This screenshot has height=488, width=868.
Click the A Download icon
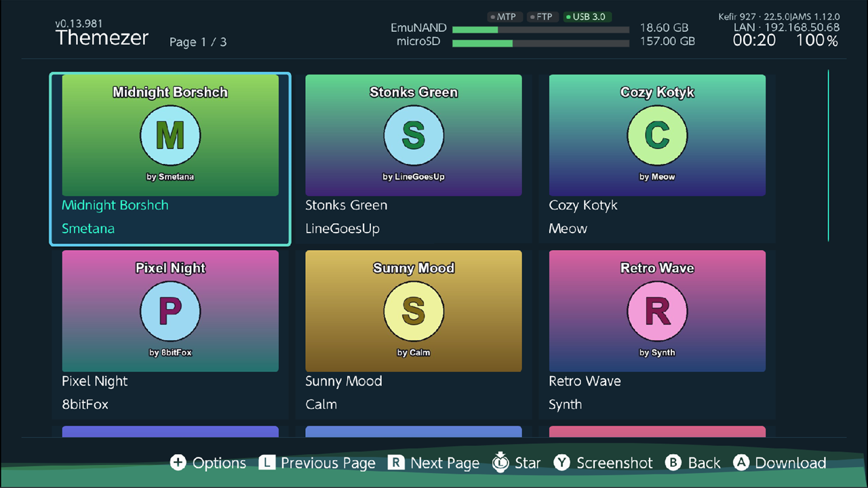coord(741,463)
